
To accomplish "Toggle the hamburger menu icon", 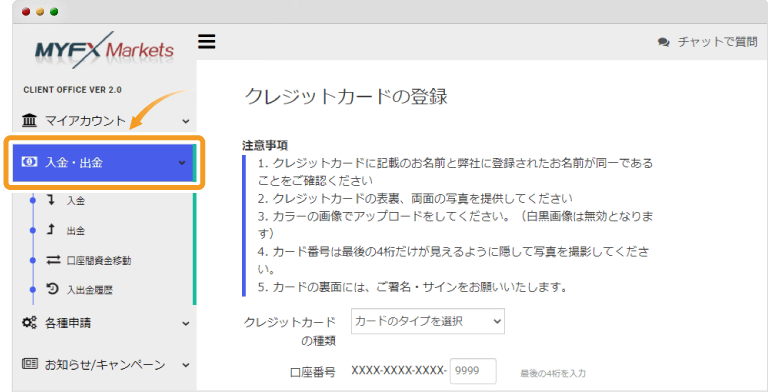I will (206, 42).
